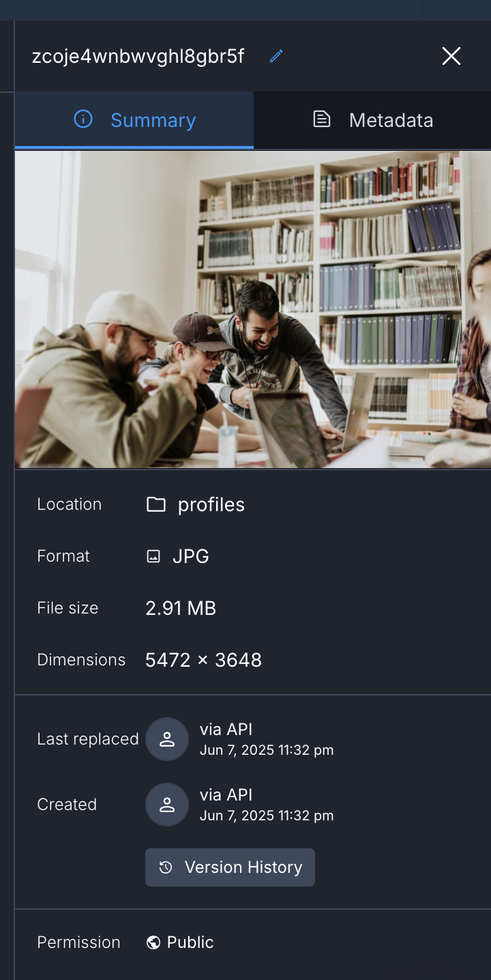
Task: Click the user avatar beside Created
Action: [x=167, y=805]
